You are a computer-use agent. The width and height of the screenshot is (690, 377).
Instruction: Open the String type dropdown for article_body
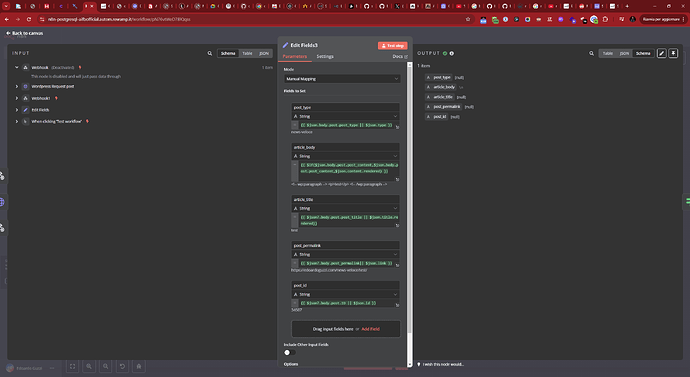[x=345, y=156]
